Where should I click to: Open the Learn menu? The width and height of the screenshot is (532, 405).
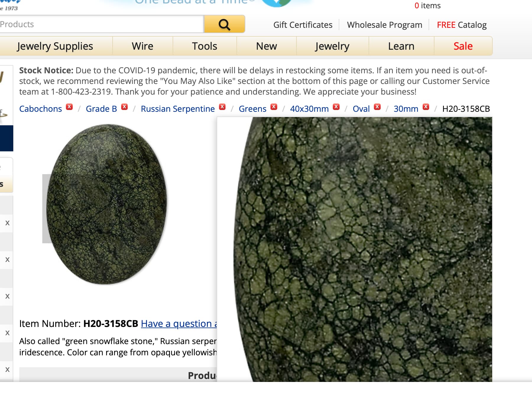pyautogui.click(x=401, y=46)
